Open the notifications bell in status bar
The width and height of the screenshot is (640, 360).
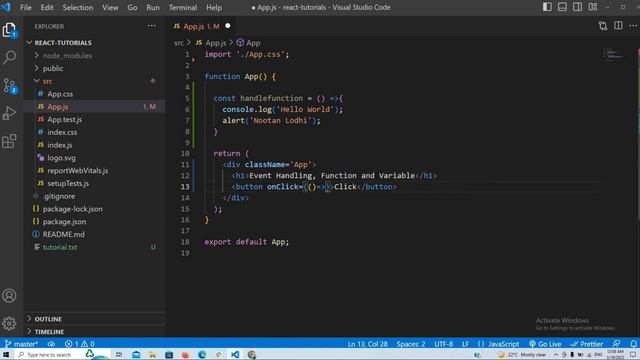[633, 344]
